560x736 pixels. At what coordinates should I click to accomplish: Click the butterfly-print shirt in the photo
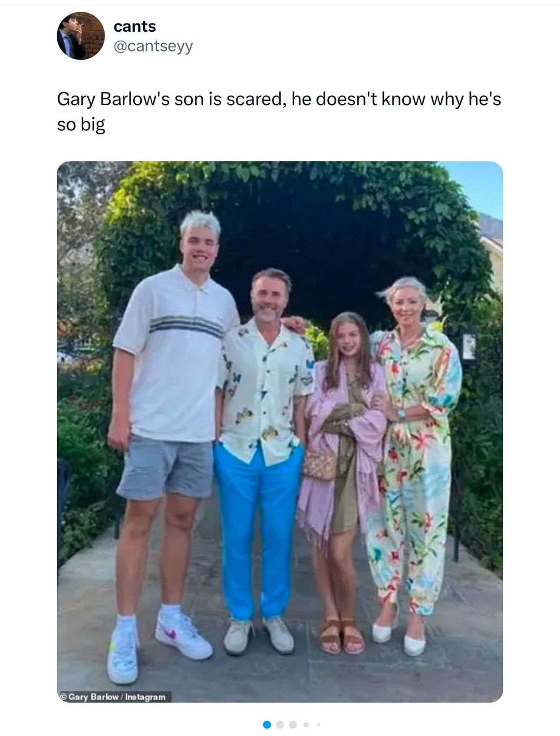[x=266, y=391]
